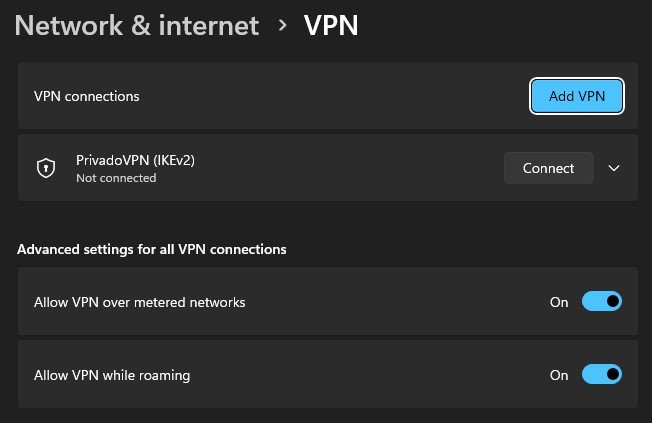The width and height of the screenshot is (652, 423).
Task: Click Allow VPN while roaming label
Action: 112,375
